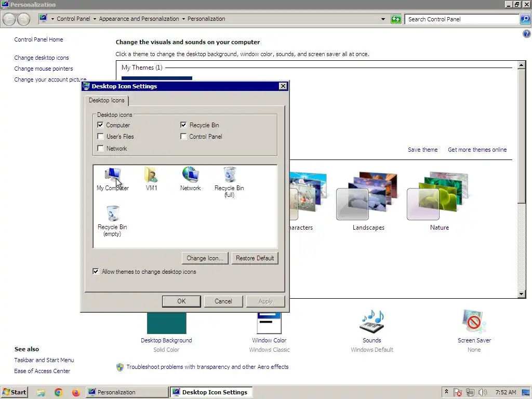Viewport: 532px width, 399px height.
Task: Open Taskbar and Start Menu link
Action: coord(44,360)
